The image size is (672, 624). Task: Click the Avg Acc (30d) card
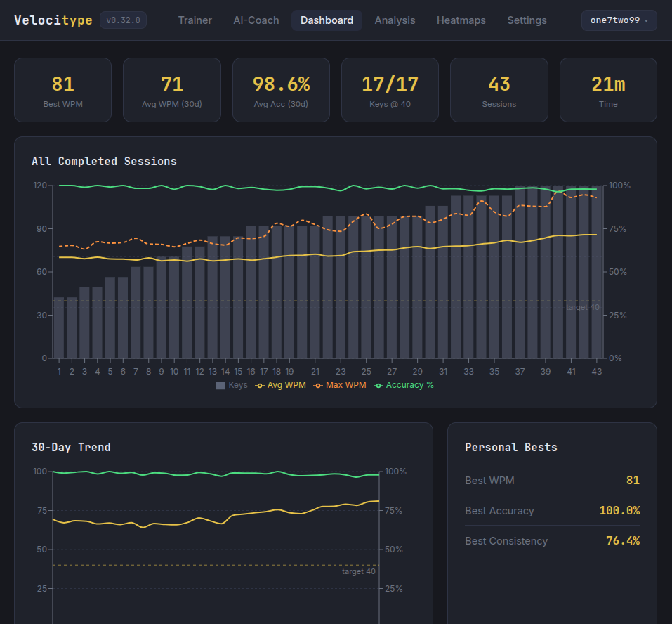coord(281,90)
